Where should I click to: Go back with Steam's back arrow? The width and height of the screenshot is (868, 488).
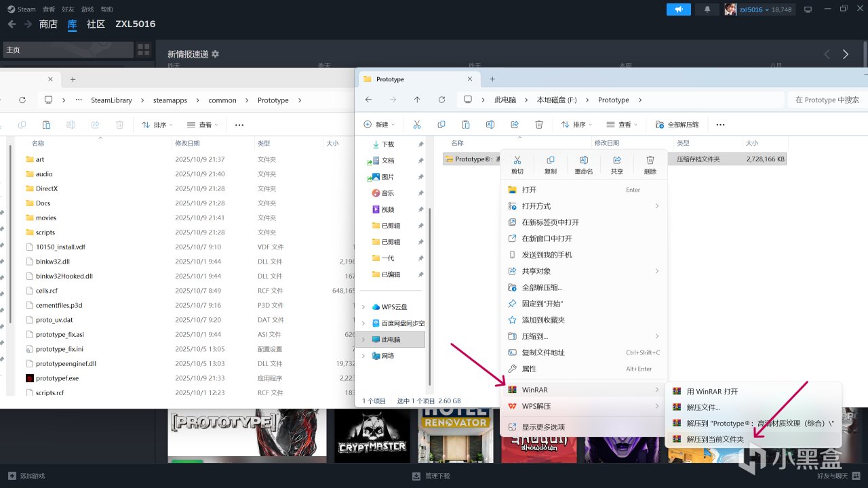pos(12,24)
